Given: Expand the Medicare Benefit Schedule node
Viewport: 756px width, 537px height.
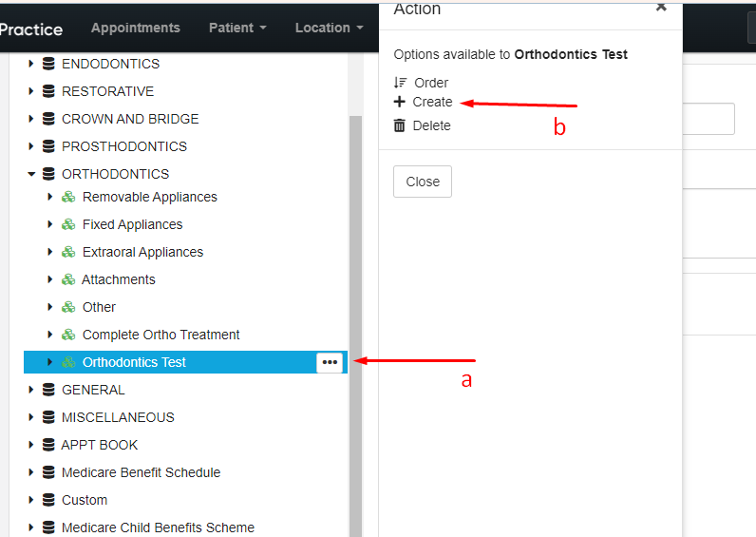Looking at the screenshot, I should pos(31,472).
